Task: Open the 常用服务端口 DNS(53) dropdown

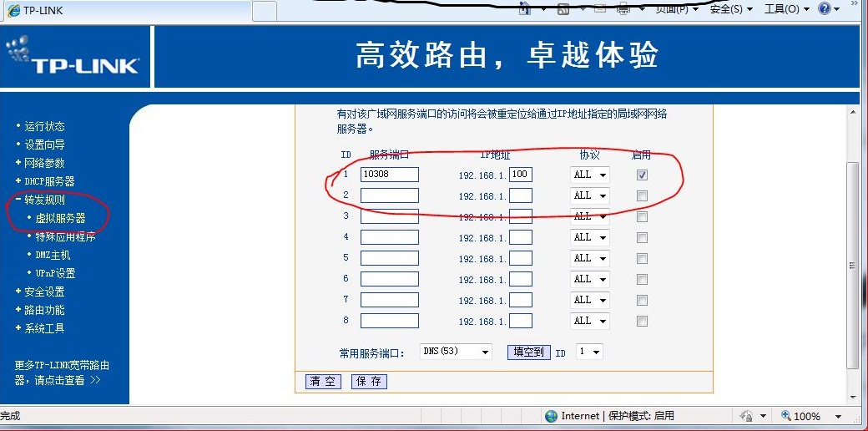Action: [456, 352]
